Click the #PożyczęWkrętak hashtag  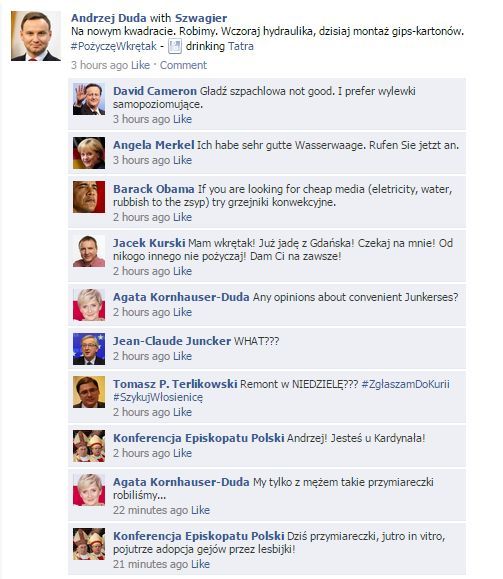click(114, 47)
